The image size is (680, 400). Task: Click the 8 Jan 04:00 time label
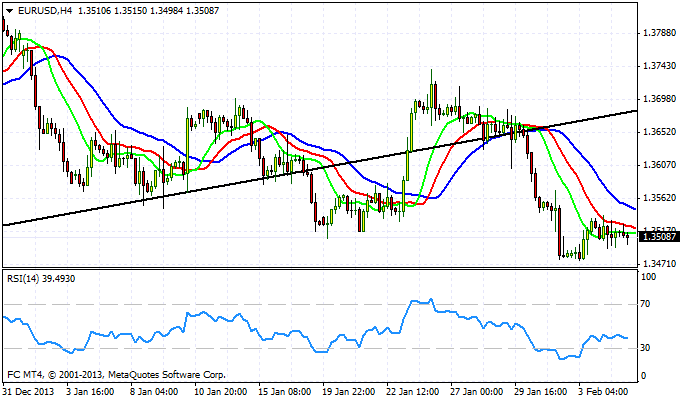[x=154, y=391]
